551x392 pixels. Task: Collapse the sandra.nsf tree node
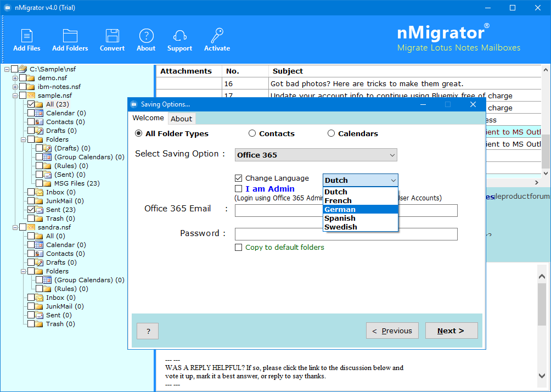(15, 227)
